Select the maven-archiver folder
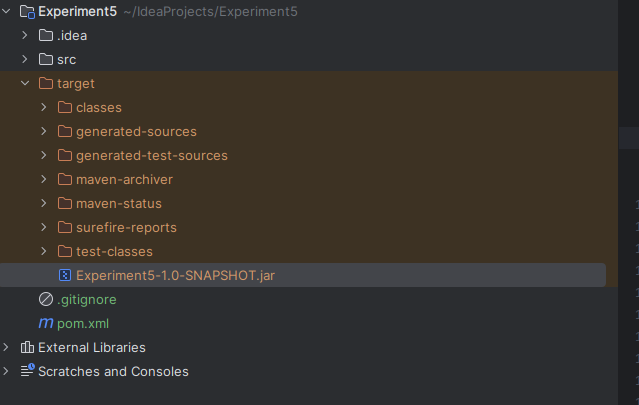This screenshot has height=405, width=639. point(124,179)
